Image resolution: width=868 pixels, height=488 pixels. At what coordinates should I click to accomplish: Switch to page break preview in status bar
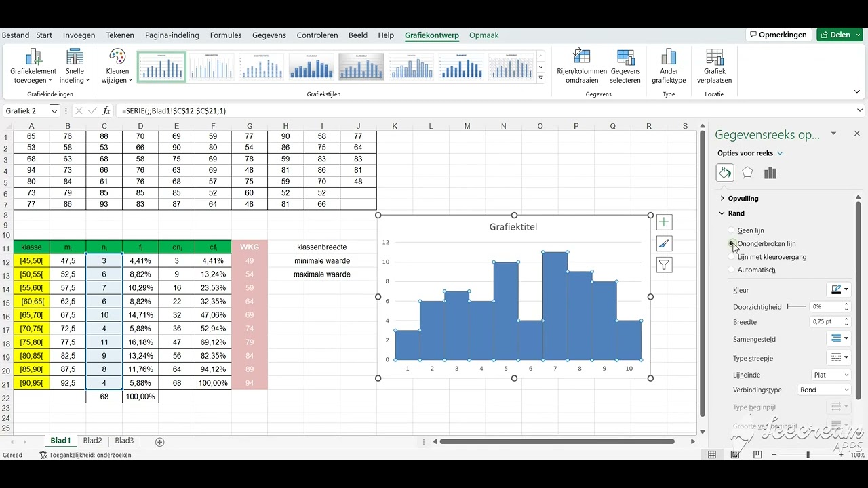757,455
